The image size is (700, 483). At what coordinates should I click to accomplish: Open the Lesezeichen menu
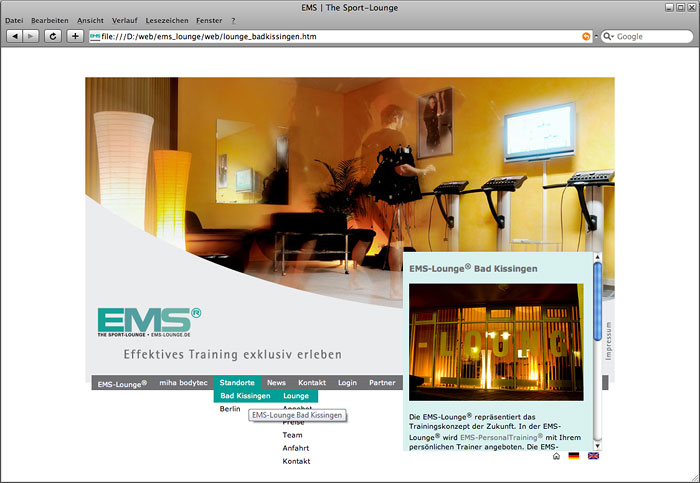click(x=167, y=21)
